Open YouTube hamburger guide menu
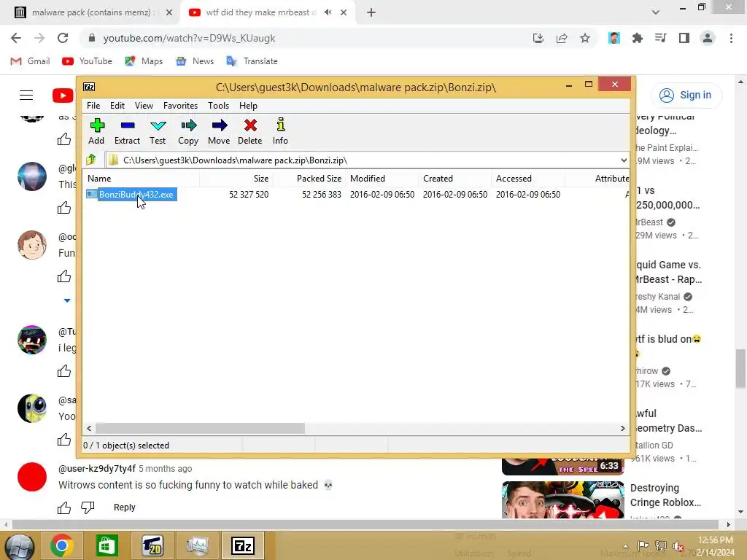This screenshot has height=560, width=747. pos(26,96)
